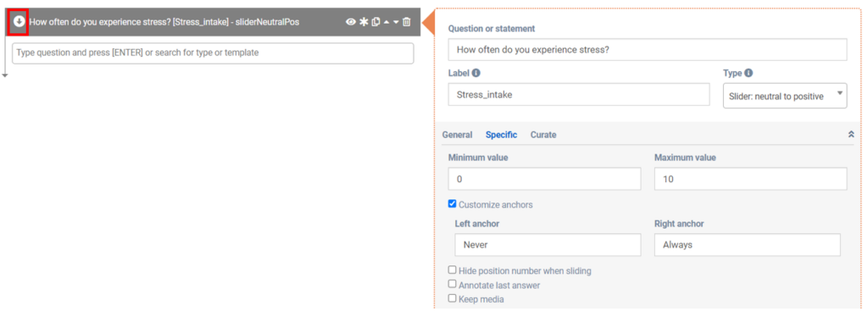
Task: Click info icon next to Label
Action: tap(476, 73)
